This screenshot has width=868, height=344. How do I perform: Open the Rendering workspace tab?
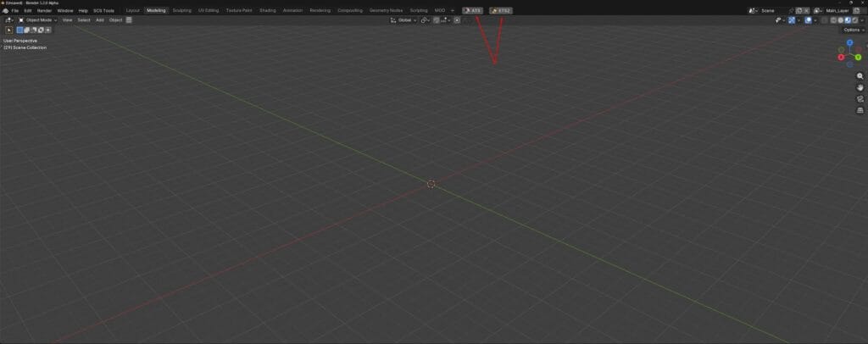(320, 10)
